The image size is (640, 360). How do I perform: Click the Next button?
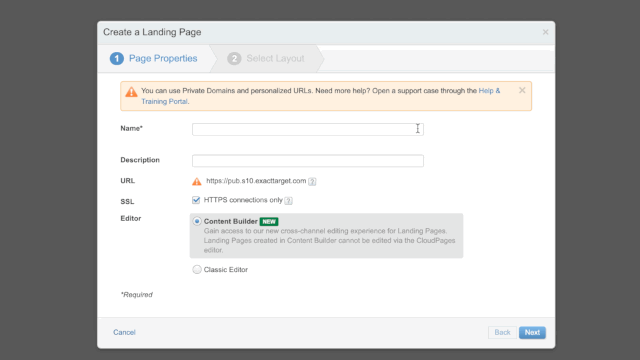coord(532,332)
